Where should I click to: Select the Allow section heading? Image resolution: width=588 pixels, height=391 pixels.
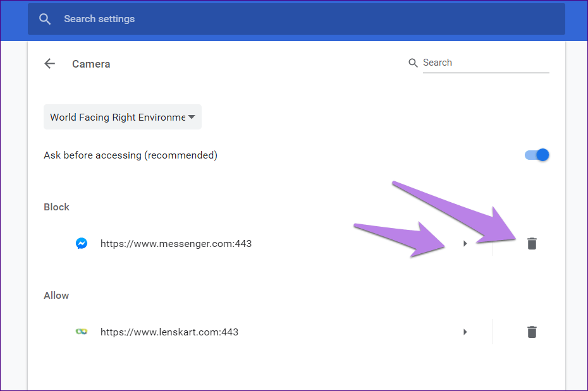coord(56,296)
